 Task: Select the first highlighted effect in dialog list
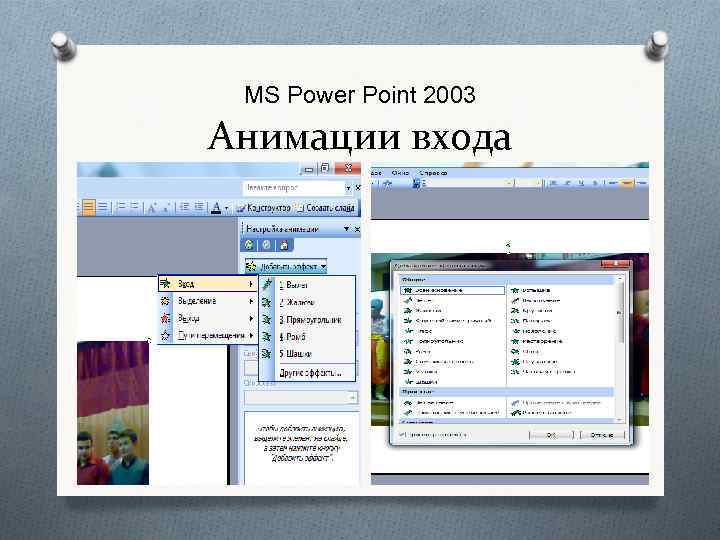point(453,290)
